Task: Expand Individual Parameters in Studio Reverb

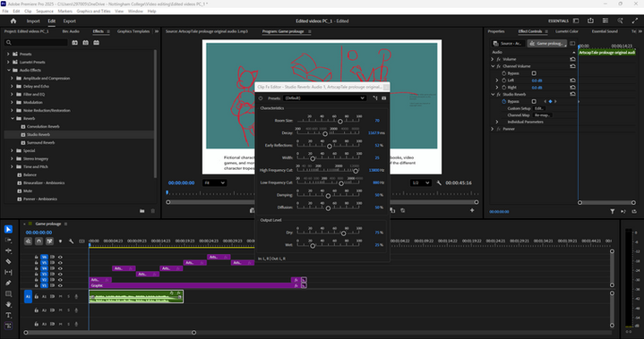Action: click(497, 122)
